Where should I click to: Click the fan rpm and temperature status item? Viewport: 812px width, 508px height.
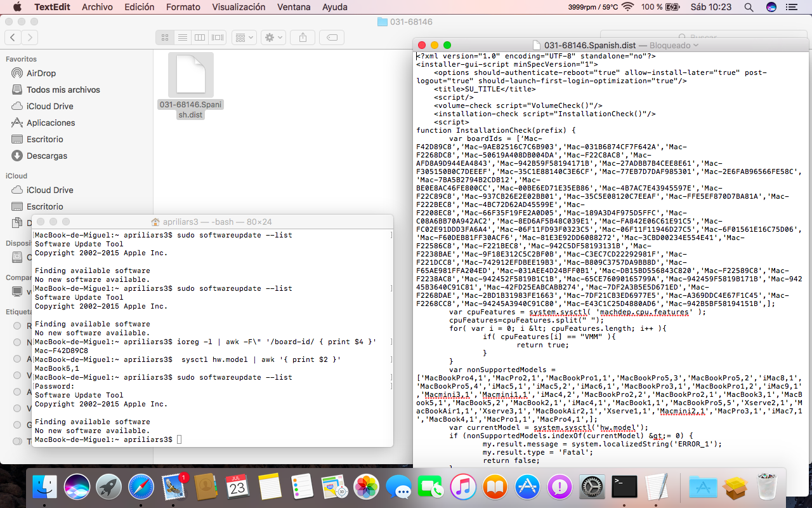point(593,7)
